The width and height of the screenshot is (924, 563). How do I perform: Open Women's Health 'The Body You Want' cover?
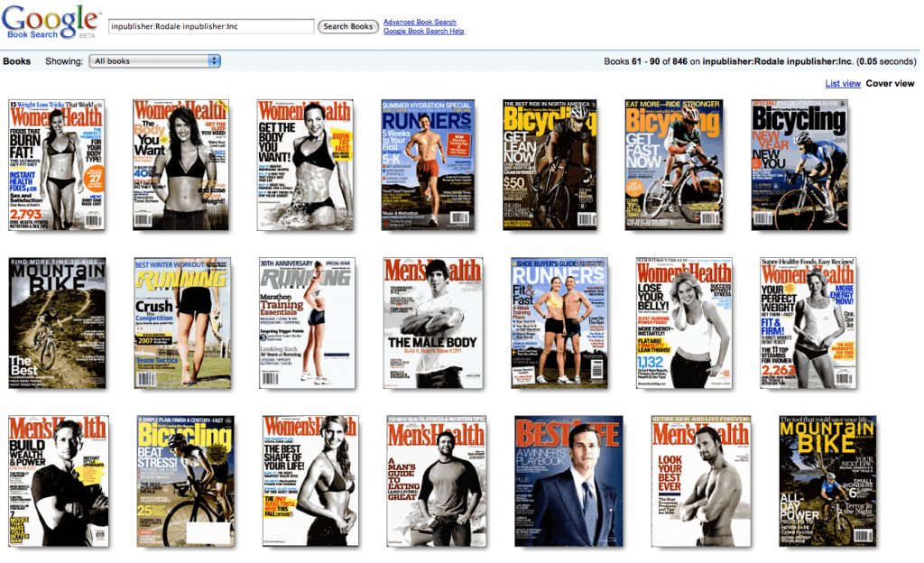pyautogui.click(x=180, y=165)
